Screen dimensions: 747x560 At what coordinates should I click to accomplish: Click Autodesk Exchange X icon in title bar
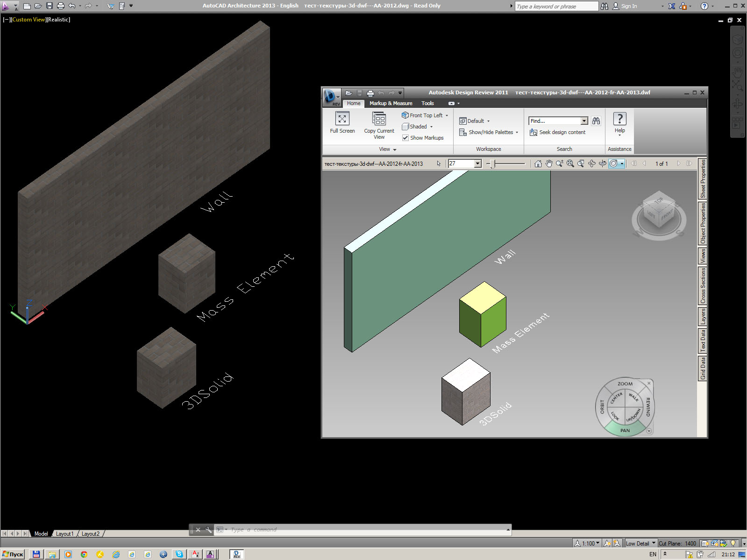tap(672, 6)
